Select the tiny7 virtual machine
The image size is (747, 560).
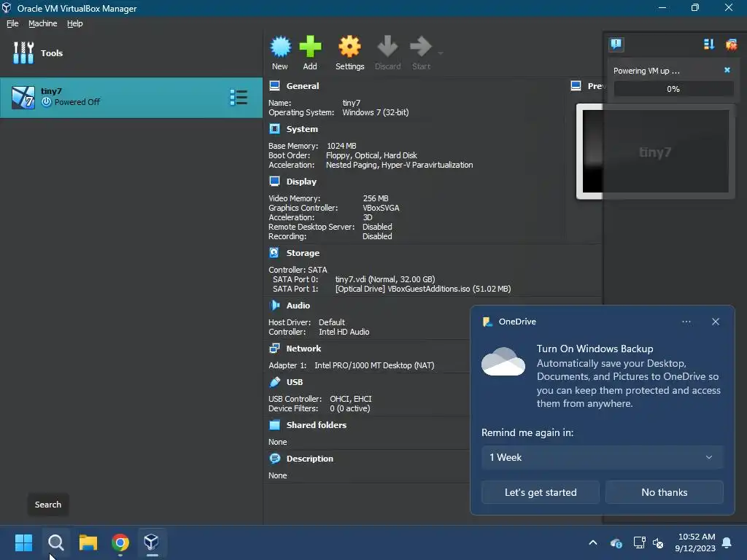click(131, 97)
